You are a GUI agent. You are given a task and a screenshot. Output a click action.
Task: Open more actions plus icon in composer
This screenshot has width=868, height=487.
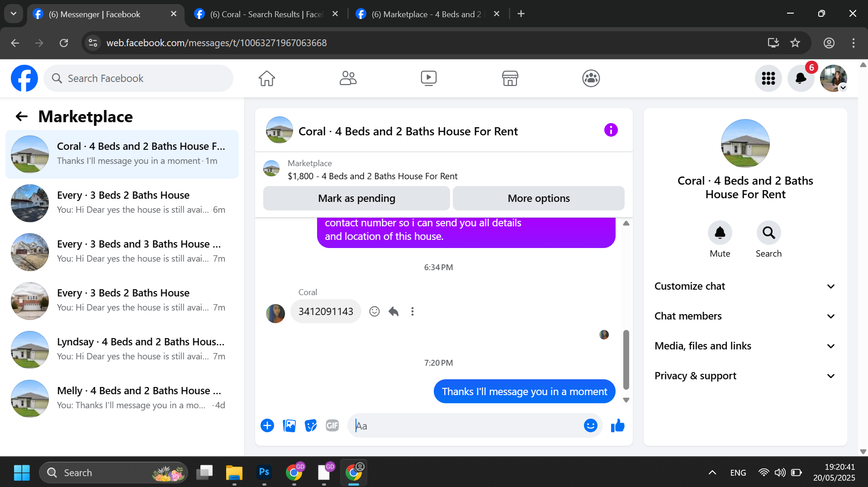(x=267, y=425)
